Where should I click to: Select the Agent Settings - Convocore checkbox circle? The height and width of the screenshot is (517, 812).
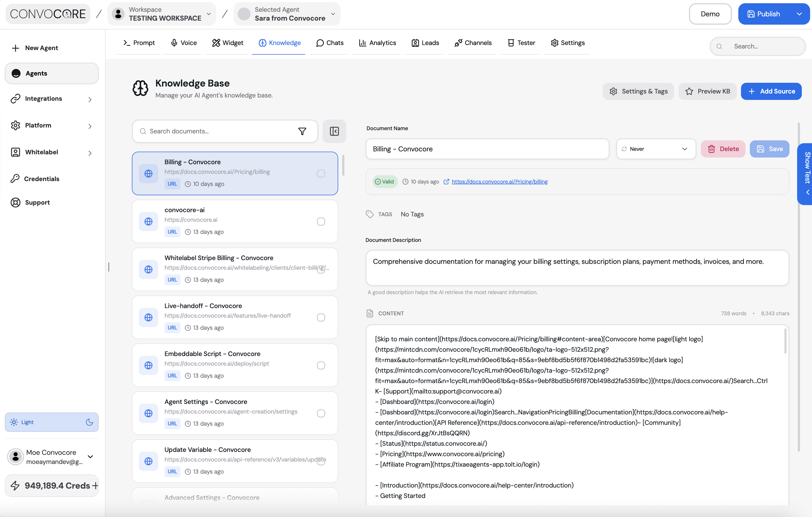coord(321,413)
